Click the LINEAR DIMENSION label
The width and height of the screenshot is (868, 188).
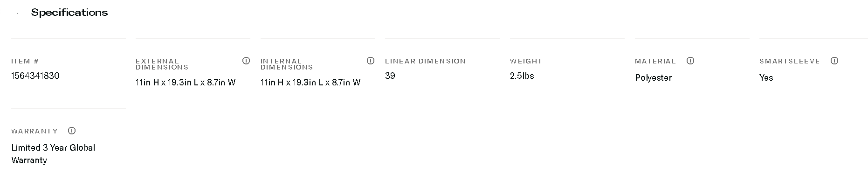pyautogui.click(x=425, y=61)
